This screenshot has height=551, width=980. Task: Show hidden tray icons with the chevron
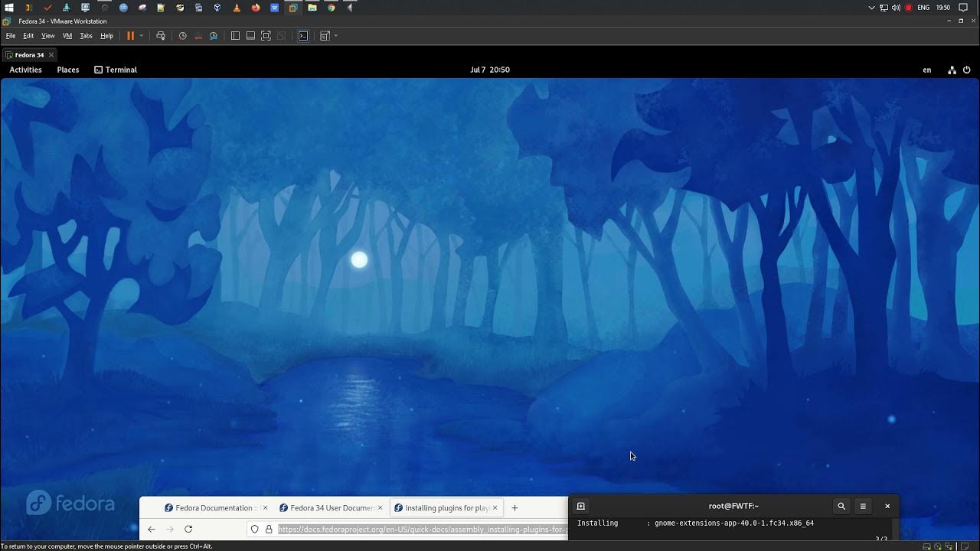point(871,8)
